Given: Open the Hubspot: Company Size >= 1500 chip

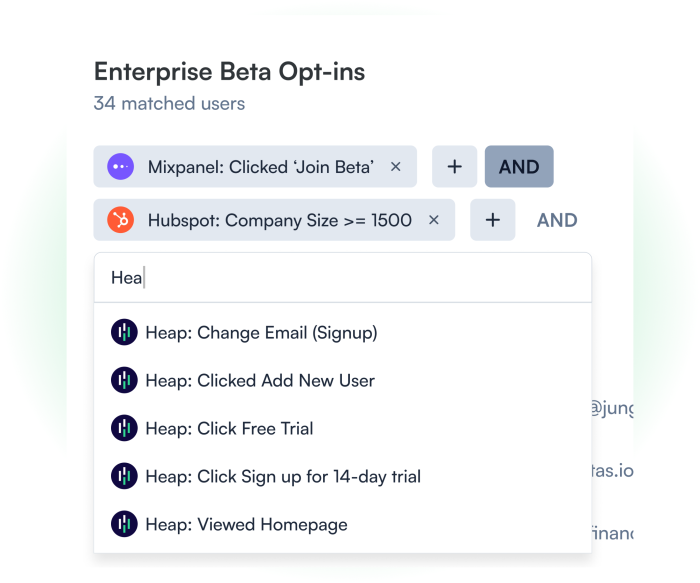Looking at the screenshot, I should pyautogui.click(x=274, y=220).
